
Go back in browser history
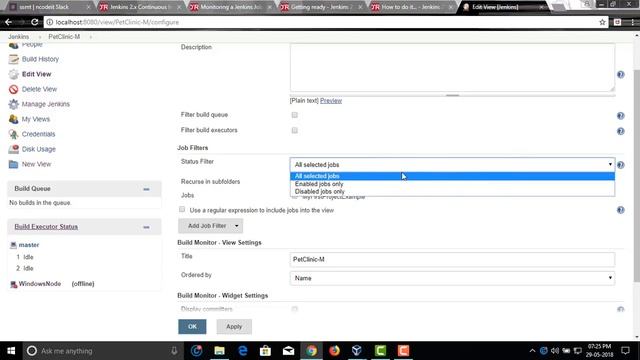pos(9,22)
